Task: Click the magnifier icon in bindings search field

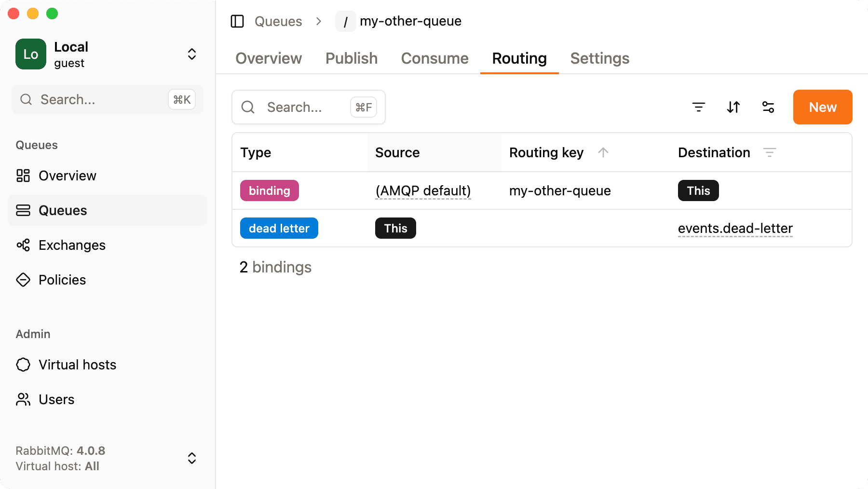Action: (248, 107)
